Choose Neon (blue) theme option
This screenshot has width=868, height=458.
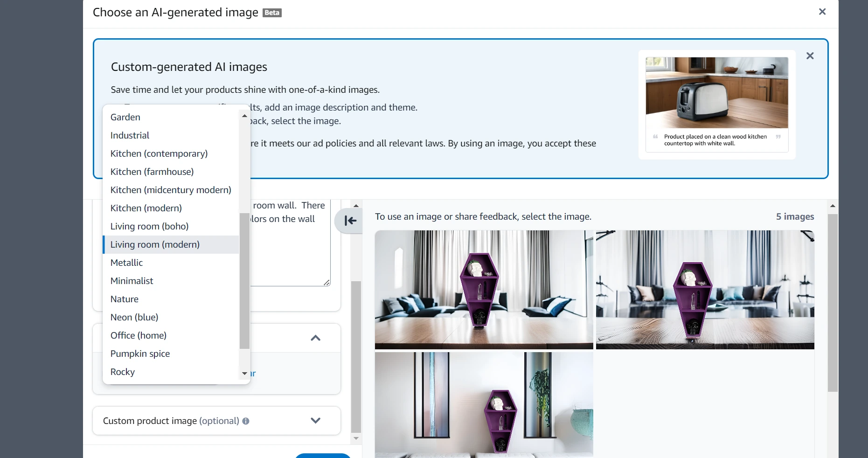[134, 317]
